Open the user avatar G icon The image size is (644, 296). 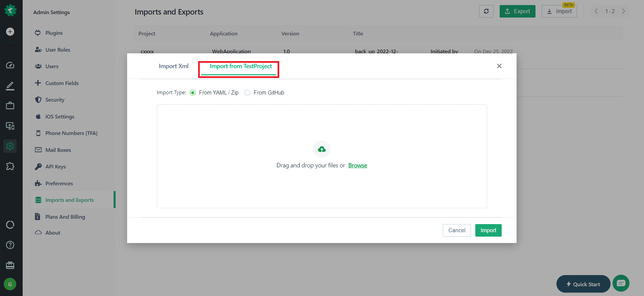tap(10, 284)
